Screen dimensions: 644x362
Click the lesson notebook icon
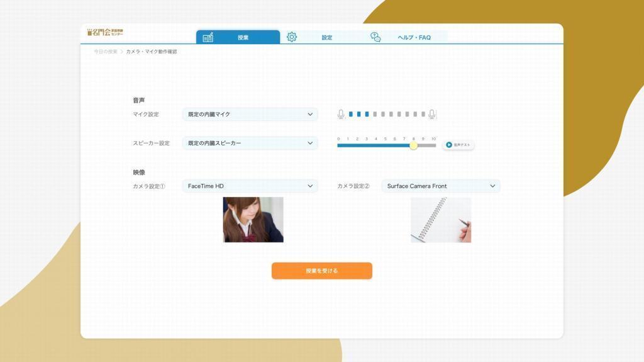tap(208, 37)
